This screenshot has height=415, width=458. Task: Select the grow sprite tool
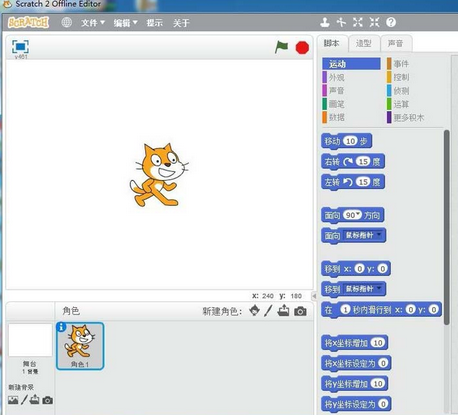click(358, 23)
